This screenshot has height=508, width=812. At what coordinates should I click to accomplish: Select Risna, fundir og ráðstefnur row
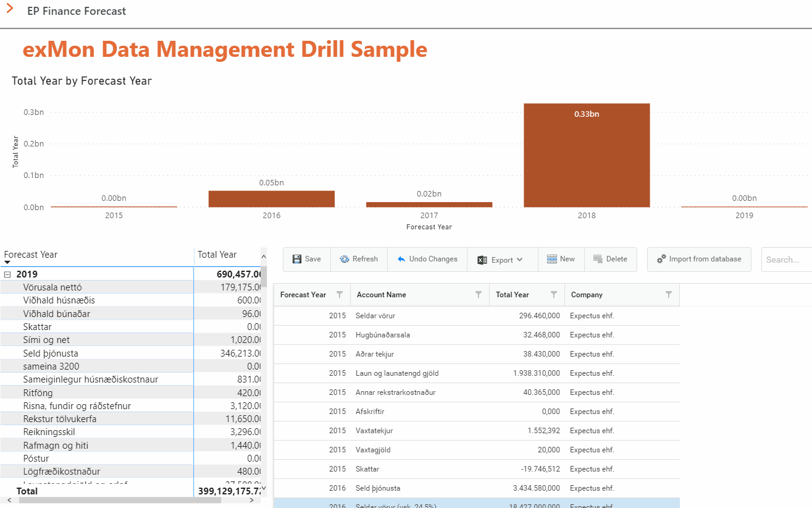(x=130, y=406)
